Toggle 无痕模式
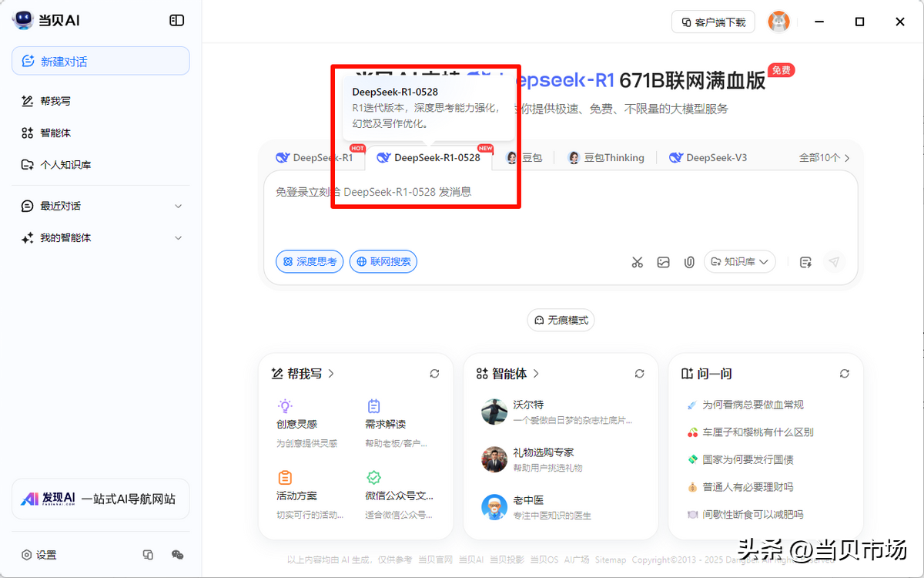The image size is (924, 578). pyautogui.click(x=561, y=320)
